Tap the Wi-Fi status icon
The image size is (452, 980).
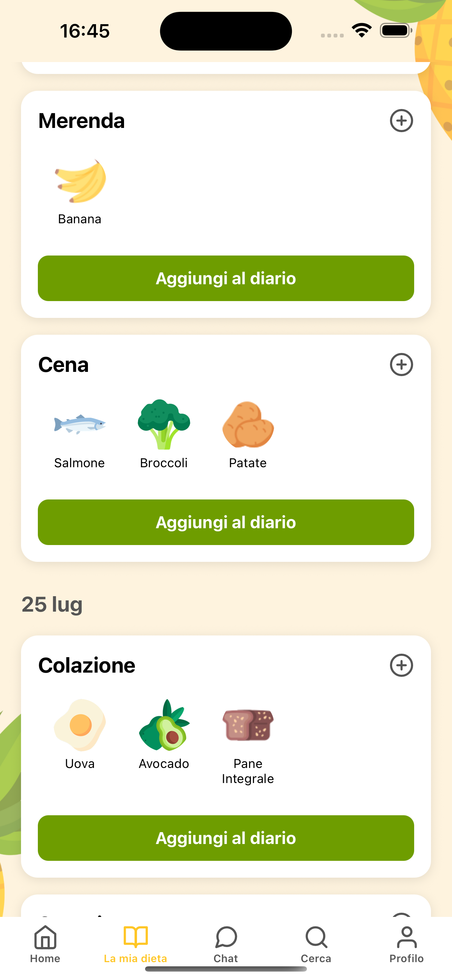coord(362,30)
